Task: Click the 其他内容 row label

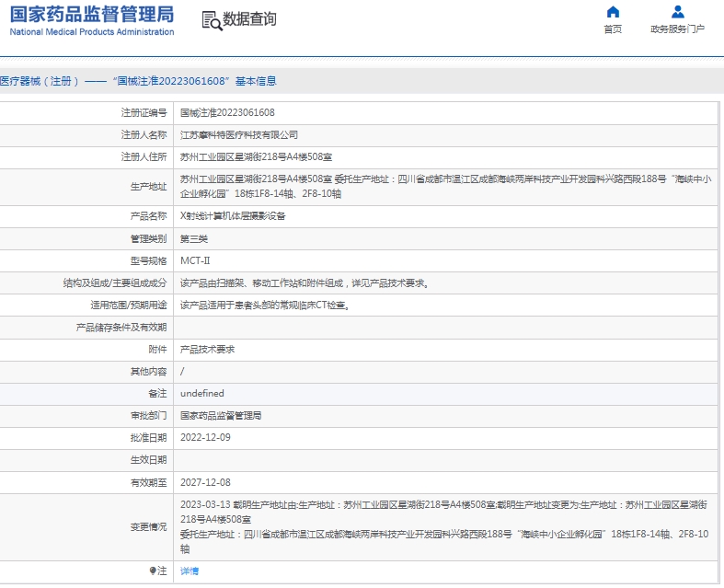Action: point(148,372)
